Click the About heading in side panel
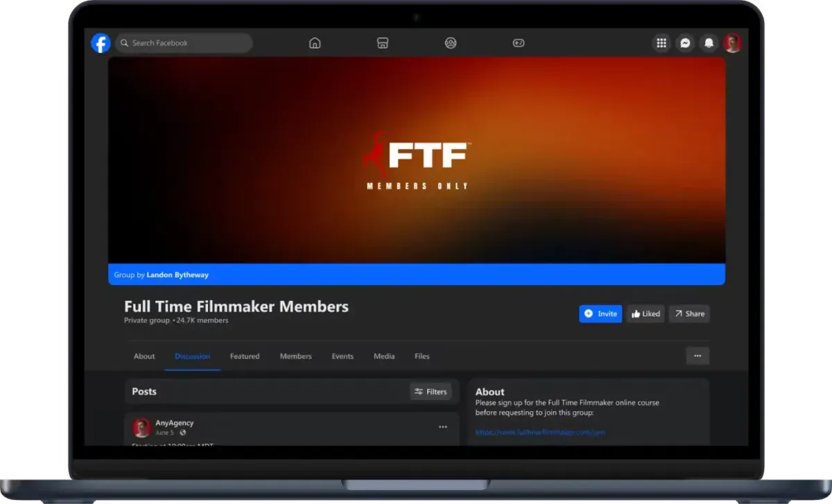832x504 pixels. tap(490, 392)
